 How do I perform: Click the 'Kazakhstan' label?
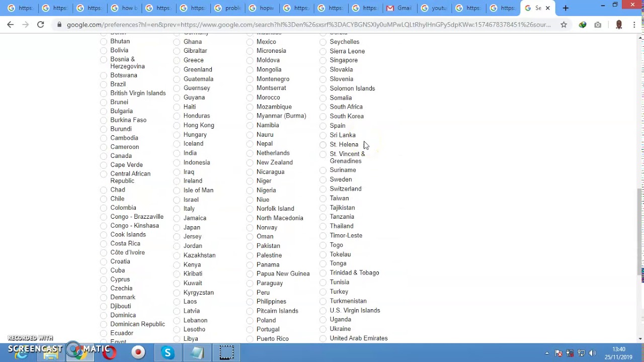tap(200, 255)
